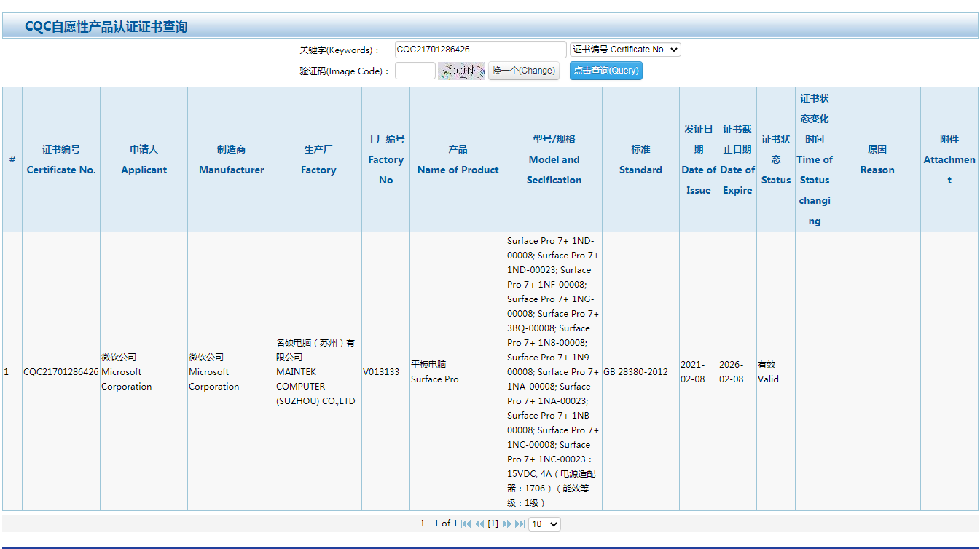
Task: Go to next page pagination icon
Action: pos(506,524)
